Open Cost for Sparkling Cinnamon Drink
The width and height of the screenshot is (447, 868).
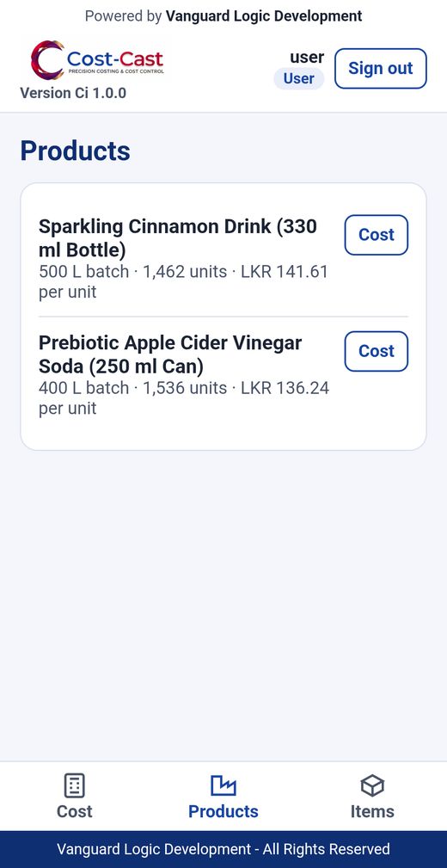(x=377, y=235)
